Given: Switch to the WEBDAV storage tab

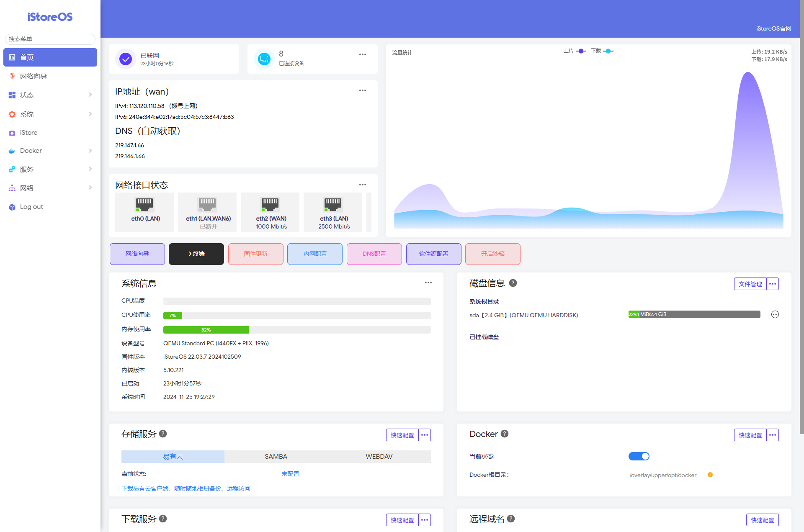Looking at the screenshot, I should (379, 456).
